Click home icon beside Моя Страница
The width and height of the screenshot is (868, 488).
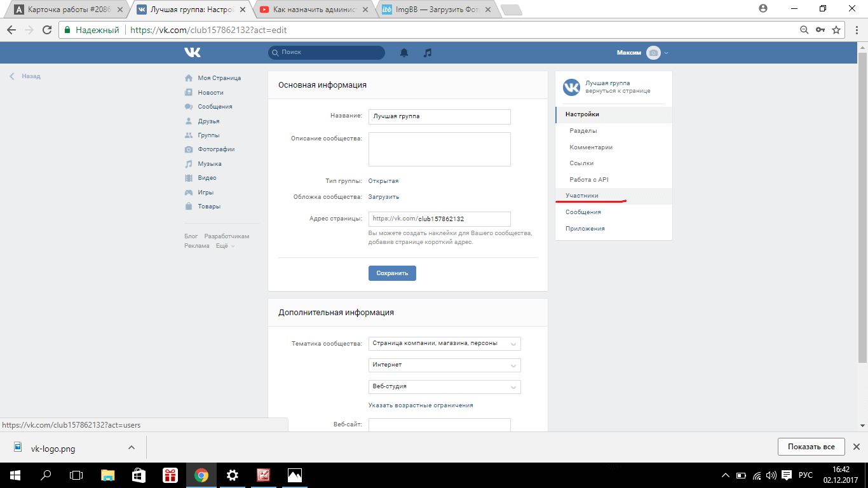coord(189,78)
